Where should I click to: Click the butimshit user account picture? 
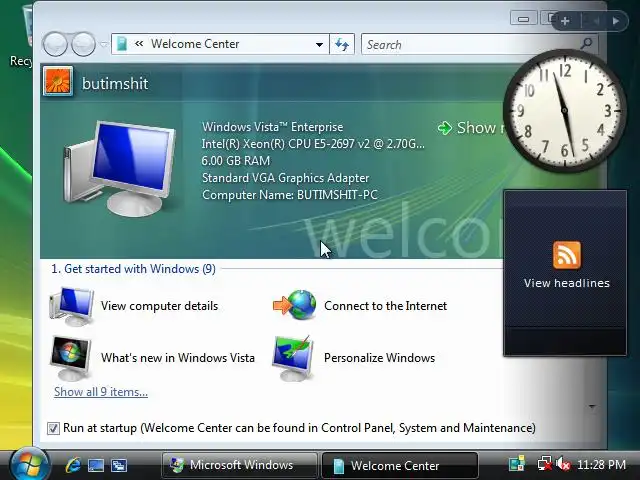coord(58,81)
